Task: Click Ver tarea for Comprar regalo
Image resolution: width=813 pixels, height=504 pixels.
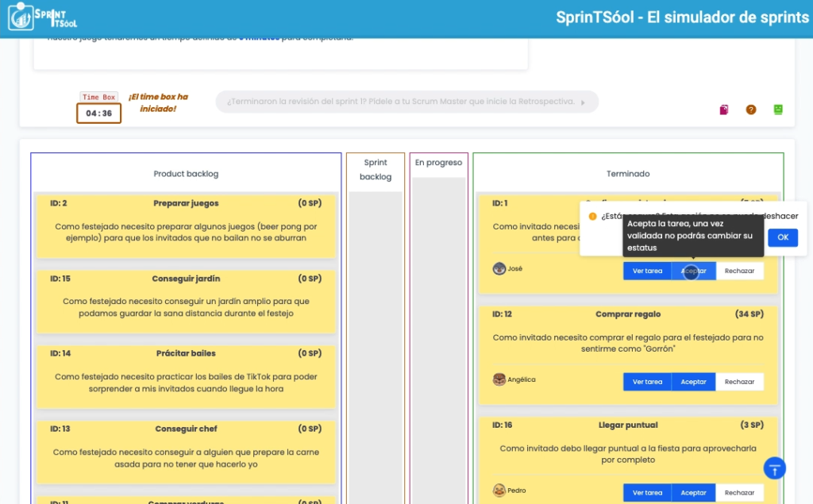Action: pyautogui.click(x=647, y=382)
